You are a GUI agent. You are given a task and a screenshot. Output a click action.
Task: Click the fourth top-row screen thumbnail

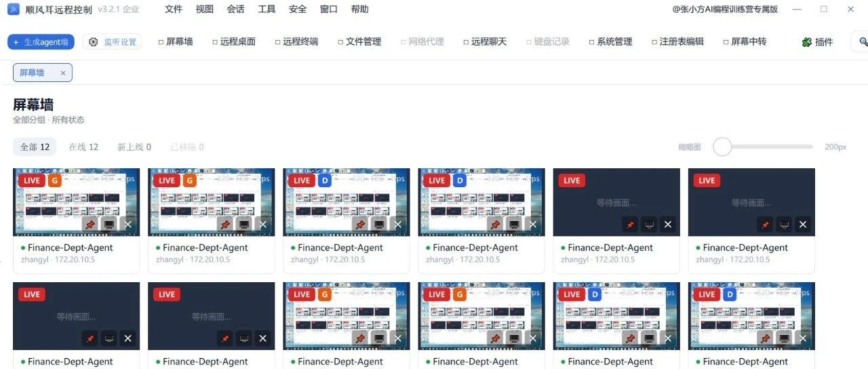[x=481, y=202]
